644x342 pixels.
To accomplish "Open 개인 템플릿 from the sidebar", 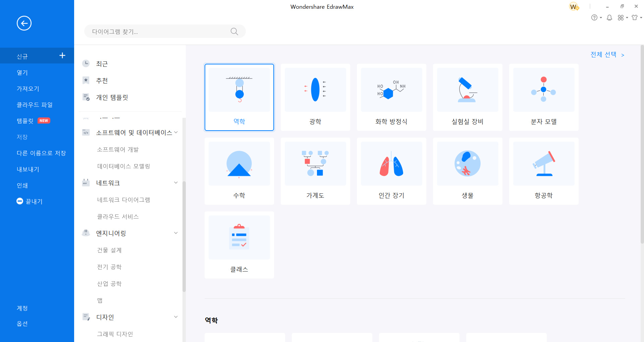I will coord(112,97).
